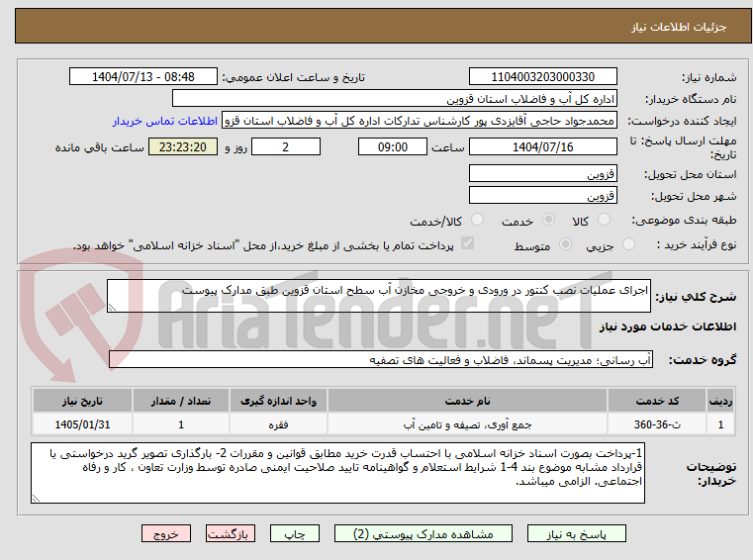The height and width of the screenshot is (560, 753).
Task: Click the تاریخ نیاز column header
Action: click(82, 401)
